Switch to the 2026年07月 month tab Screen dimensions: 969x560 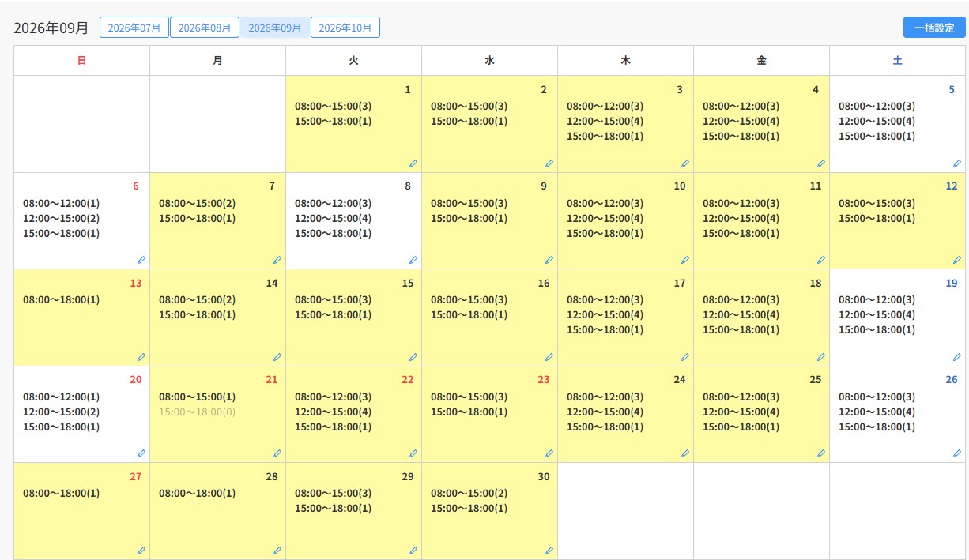click(134, 28)
